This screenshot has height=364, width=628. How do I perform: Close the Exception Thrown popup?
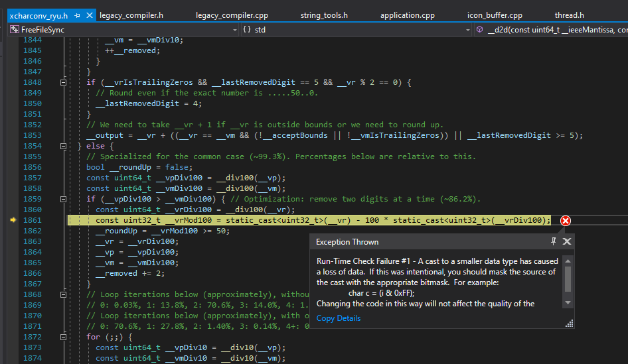(567, 241)
